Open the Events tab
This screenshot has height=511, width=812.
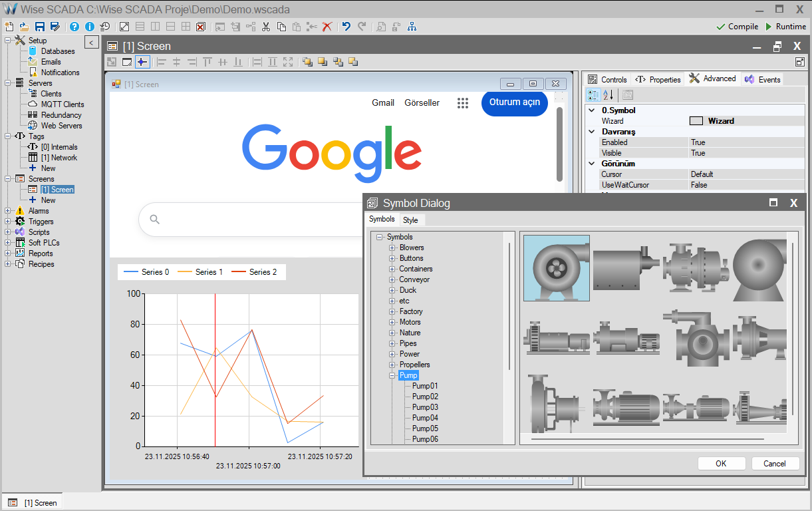coord(763,79)
